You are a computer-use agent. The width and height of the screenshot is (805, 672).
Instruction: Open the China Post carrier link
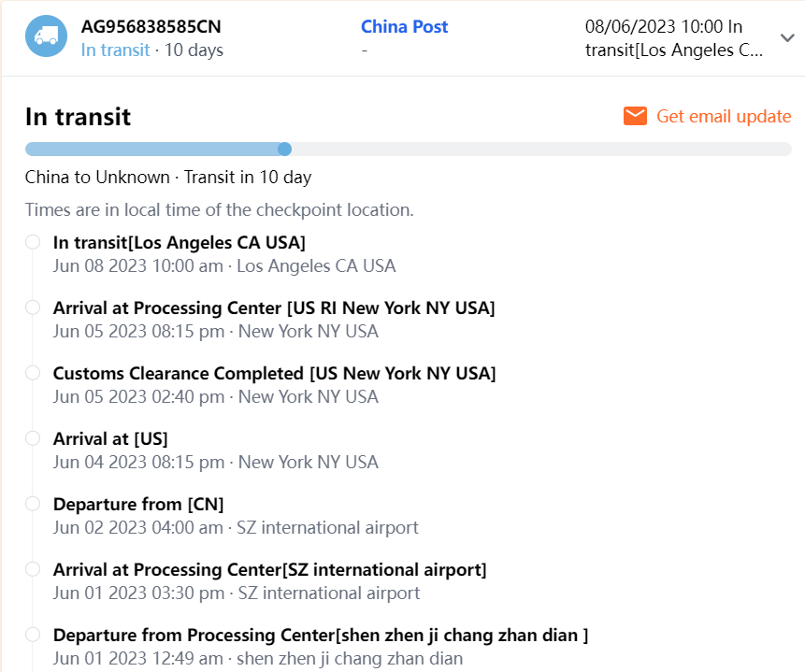[404, 26]
